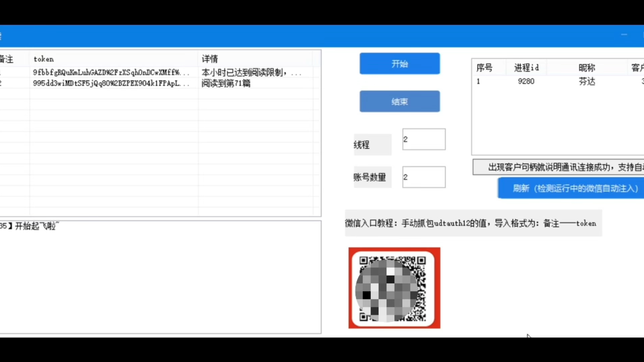The height and width of the screenshot is (362, 644).
Task: Click the 线程 thread count input field
Action: [x=424, y=139]
